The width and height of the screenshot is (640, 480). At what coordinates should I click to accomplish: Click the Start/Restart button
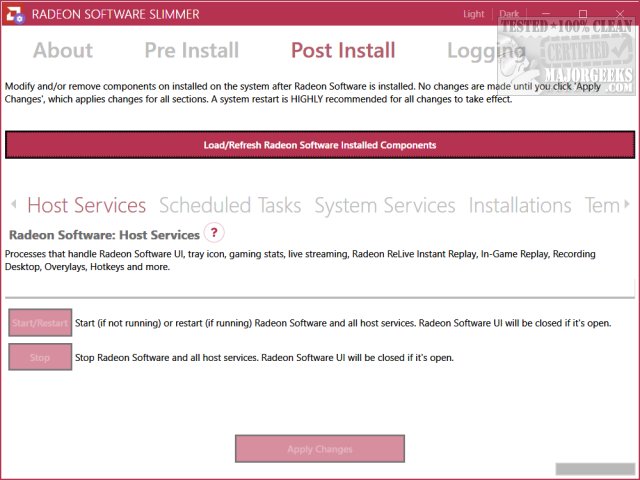click(x=40, y=322)
